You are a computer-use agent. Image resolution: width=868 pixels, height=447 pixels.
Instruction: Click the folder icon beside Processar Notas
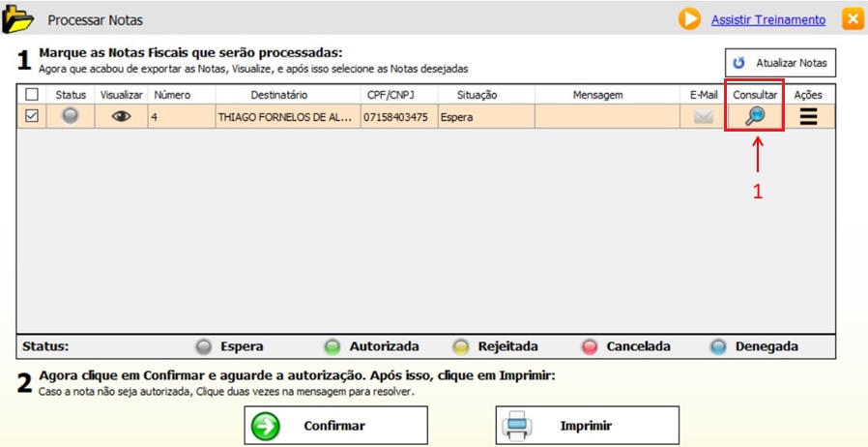19,19
